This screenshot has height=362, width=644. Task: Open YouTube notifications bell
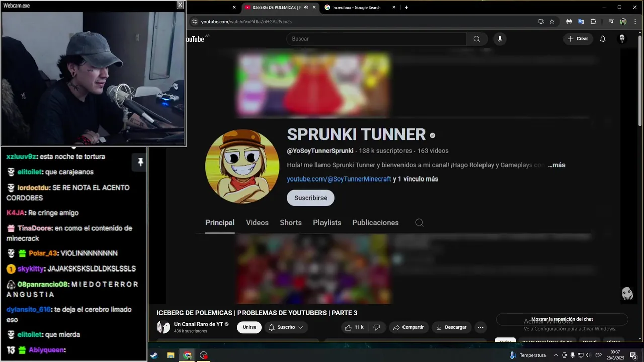tap(603, 39)
